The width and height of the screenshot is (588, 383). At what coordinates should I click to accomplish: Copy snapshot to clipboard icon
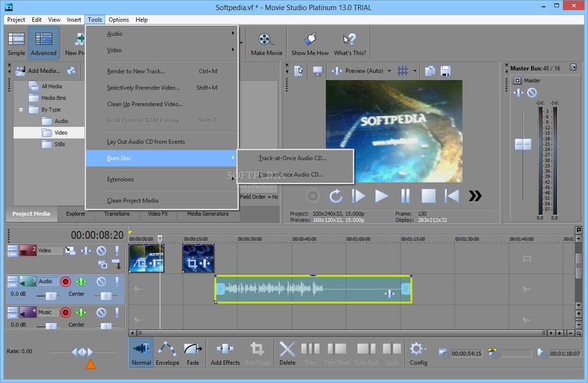(430, 71)
